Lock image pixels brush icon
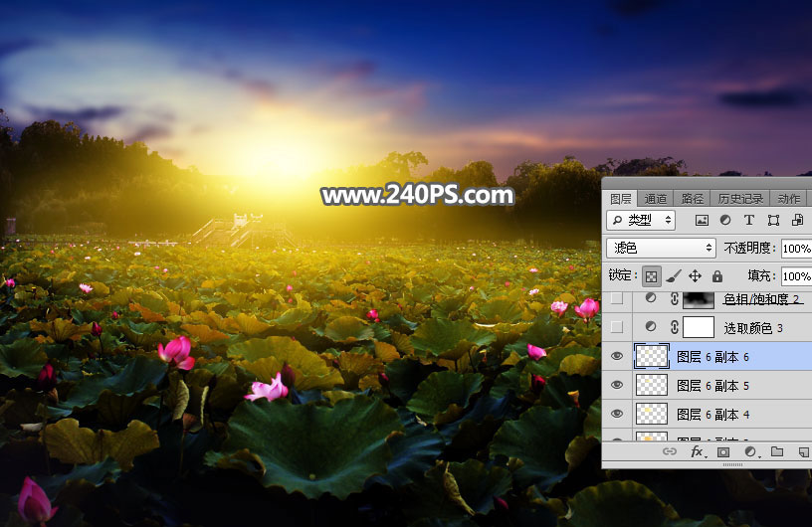Image resolution: width=812 pixels, height=527 pixels. [x=674, y=276]
